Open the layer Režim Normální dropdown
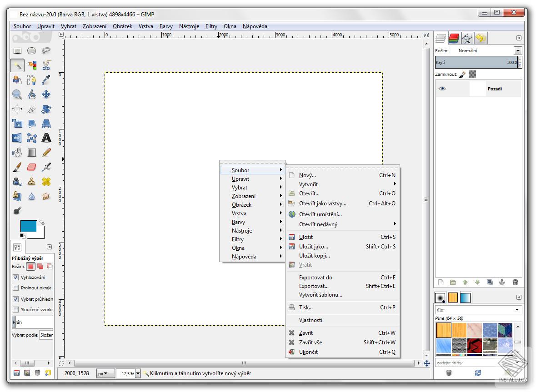Image resolution: width=536 pixels, height=392 pixels. 518,51
